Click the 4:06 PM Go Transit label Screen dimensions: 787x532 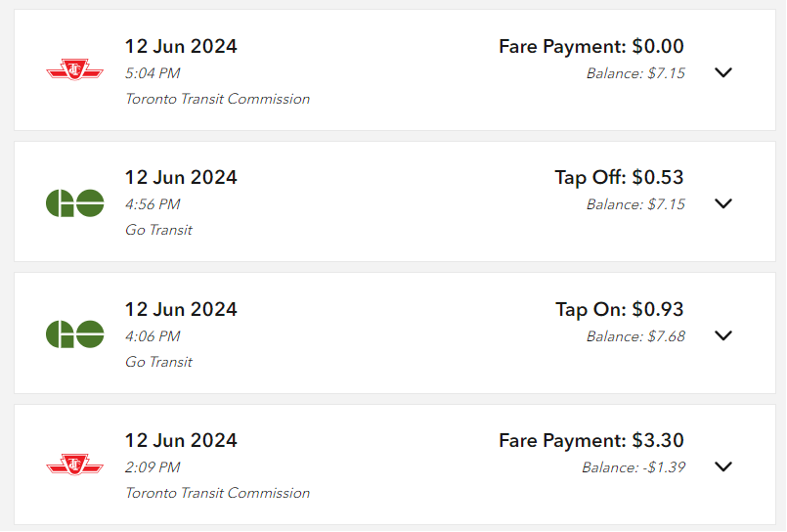[x=158, y=362]
